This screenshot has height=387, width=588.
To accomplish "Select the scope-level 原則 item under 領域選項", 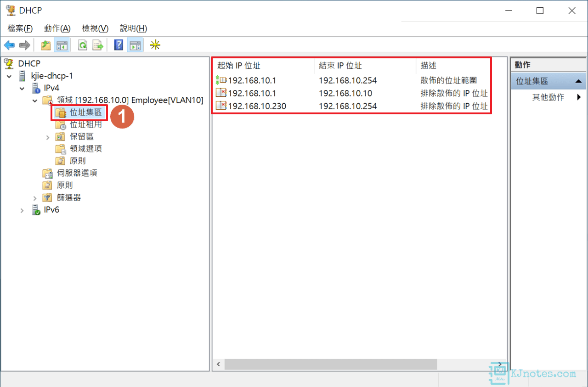I will [78, 161].
